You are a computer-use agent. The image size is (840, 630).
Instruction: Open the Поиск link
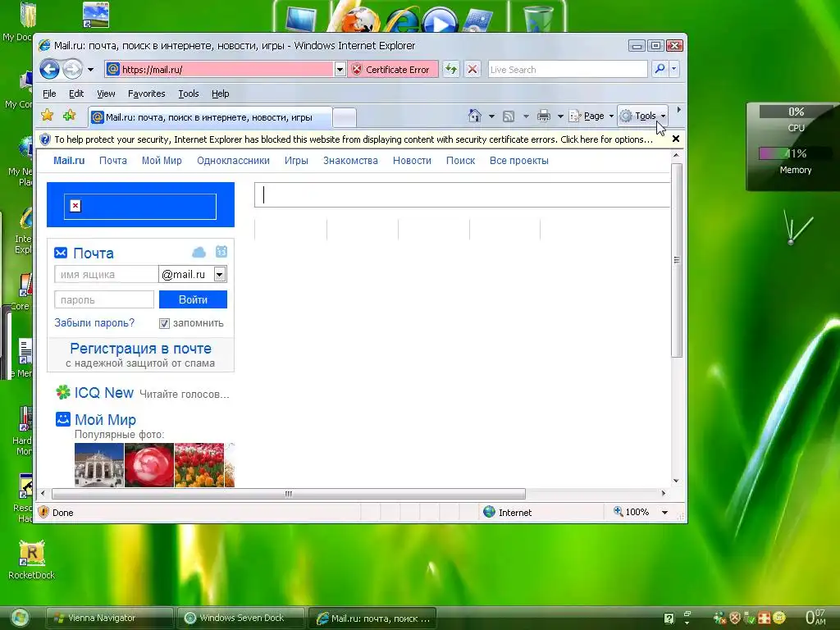click(x=461, y=161)
